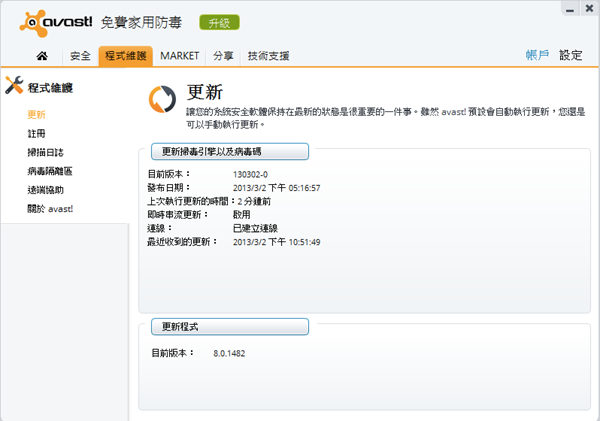
Task: Open 掃描日誌 scan logs
Action: click(x=46, y=152)
